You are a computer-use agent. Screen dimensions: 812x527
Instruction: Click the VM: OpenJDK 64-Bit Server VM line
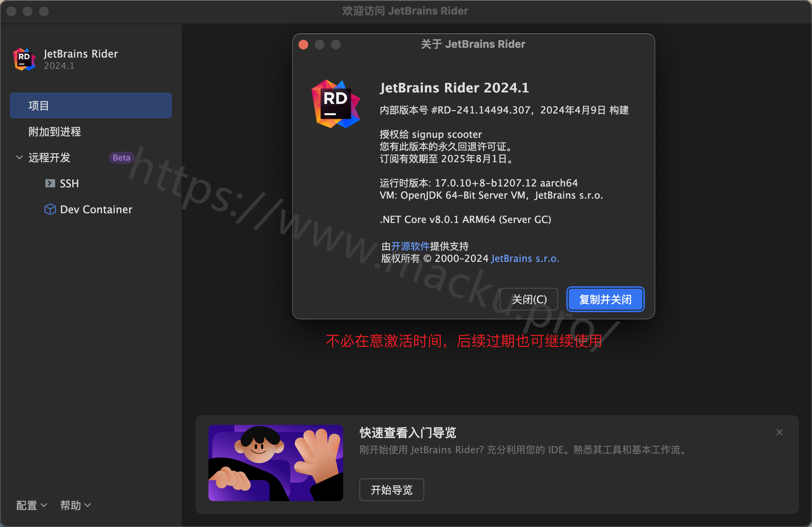click(x=491, y=195)
